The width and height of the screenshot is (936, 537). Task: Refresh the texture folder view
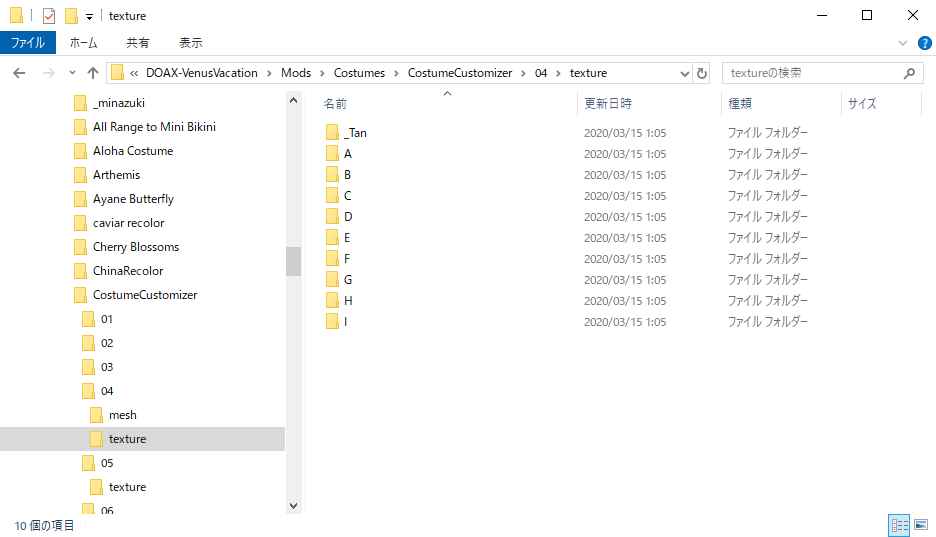(702, 73)
